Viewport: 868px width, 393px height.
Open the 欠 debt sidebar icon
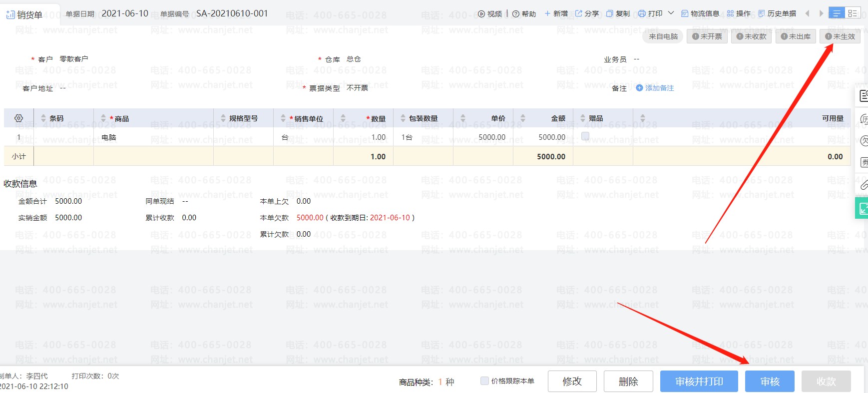point(864,141)
